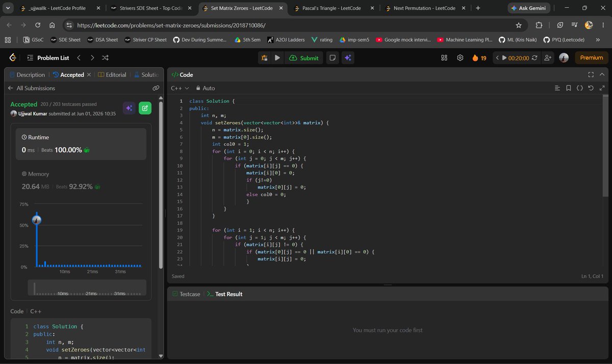Switch to the Testcase tab

click(x=186, y=294)
